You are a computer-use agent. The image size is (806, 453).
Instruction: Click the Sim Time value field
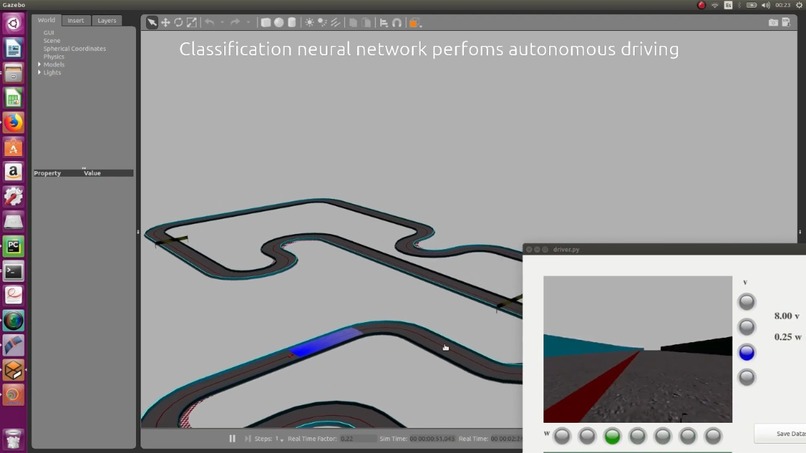[x=432, y=439]
